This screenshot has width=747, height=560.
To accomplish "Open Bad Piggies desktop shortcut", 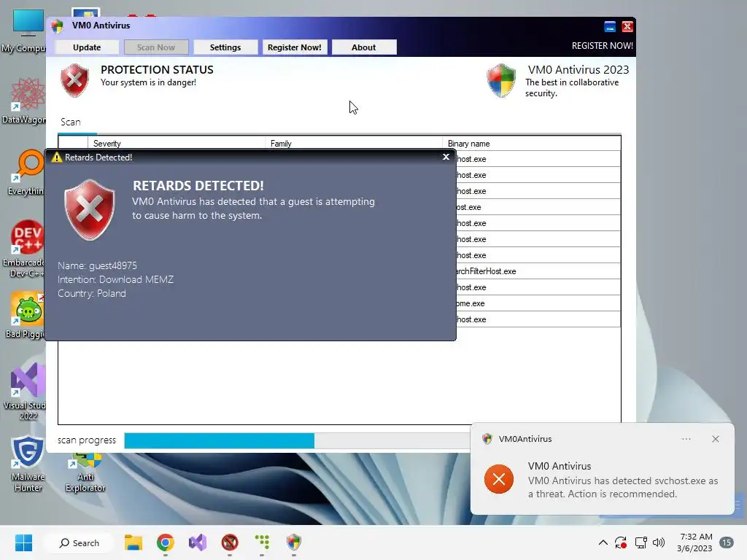I will click(27, 315).
